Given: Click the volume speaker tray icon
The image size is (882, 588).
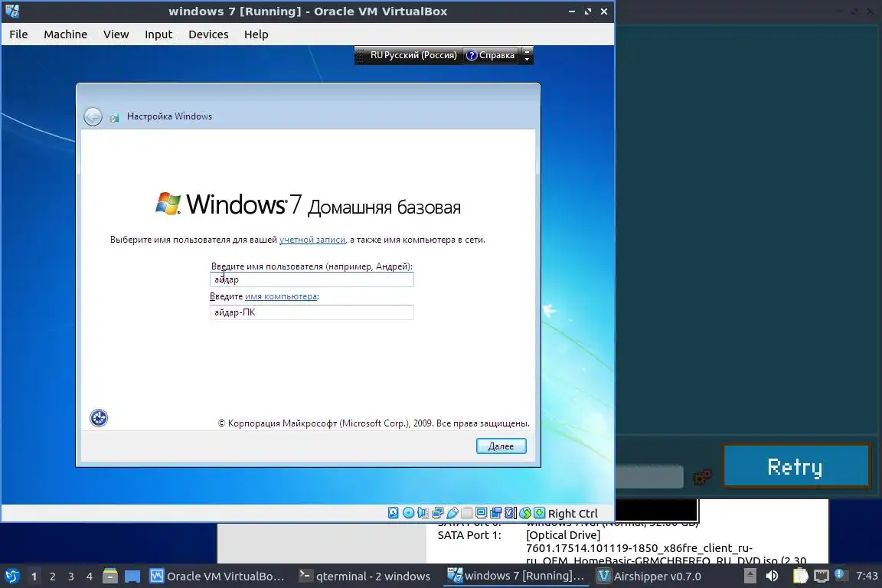Looking at the screenshot, I should click(773, 576).
